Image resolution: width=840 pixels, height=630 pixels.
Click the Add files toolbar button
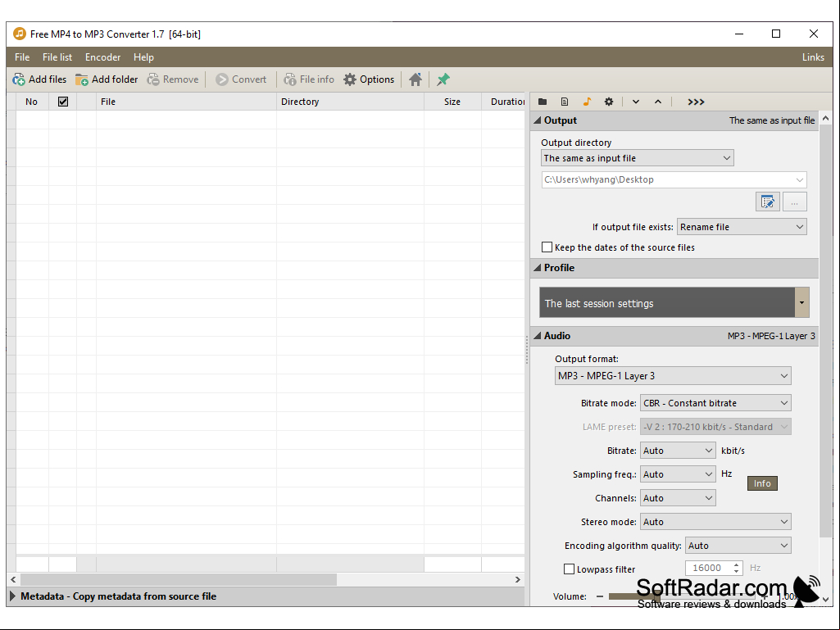coord(39,79)
